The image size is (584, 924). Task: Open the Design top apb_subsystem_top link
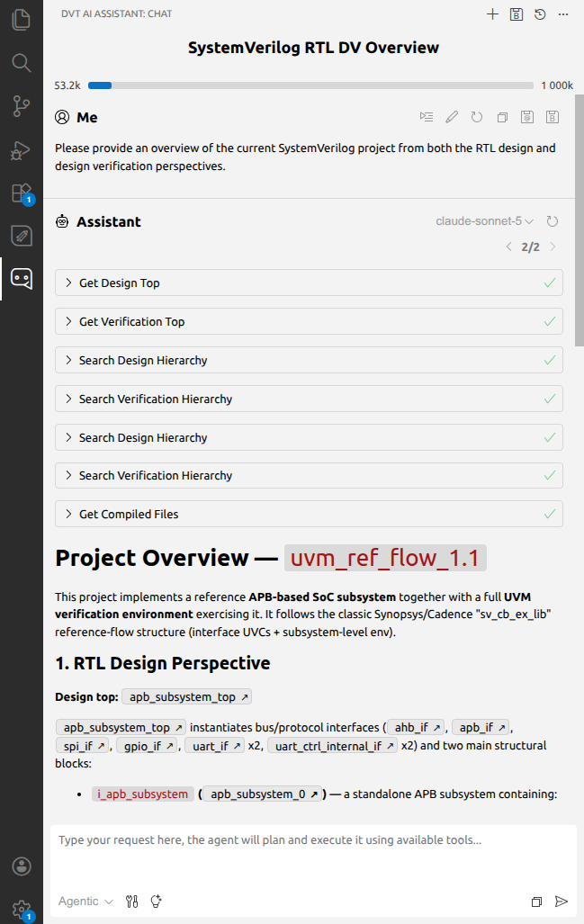pyautogui.click(x=187, y=696)
